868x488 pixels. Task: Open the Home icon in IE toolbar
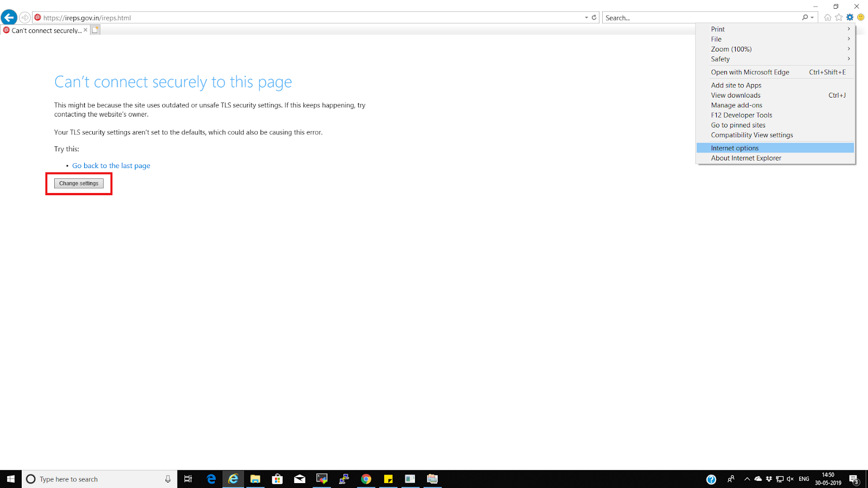point(827,17)
